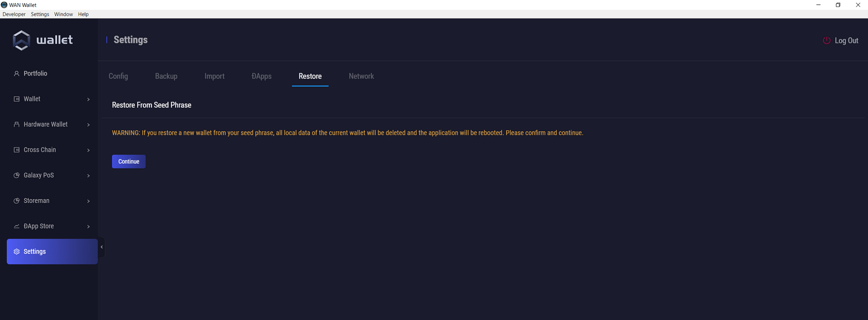
Task: Click the Wanchain wallet logo
Action: (43, 40)
